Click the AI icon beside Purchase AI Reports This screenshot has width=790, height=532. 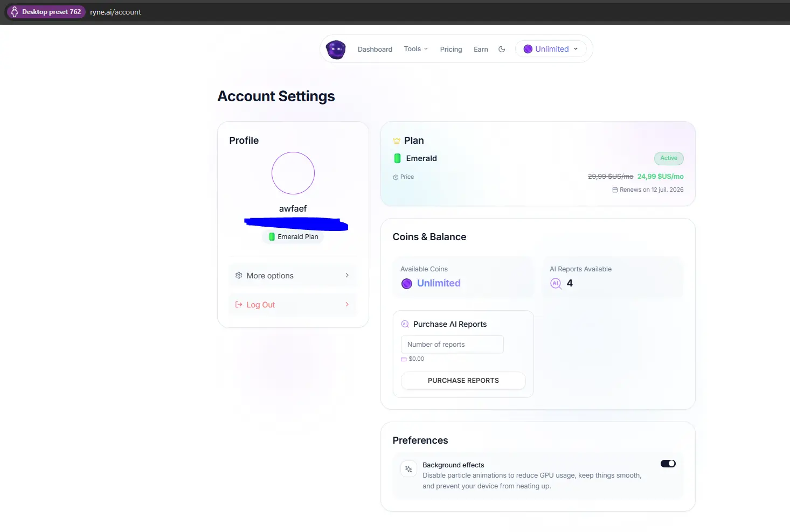(405, 324)
